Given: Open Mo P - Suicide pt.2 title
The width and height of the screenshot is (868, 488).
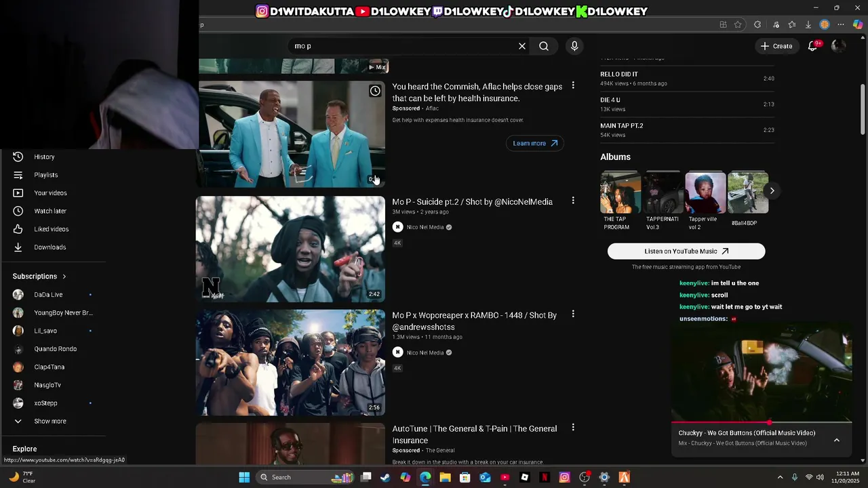Looking at the screenshot, I should click(x=472, y=202).
